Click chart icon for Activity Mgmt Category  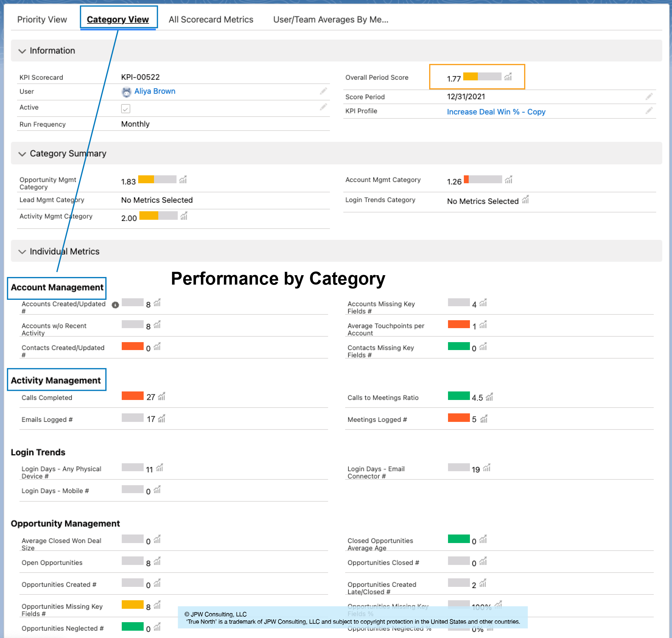184,216
